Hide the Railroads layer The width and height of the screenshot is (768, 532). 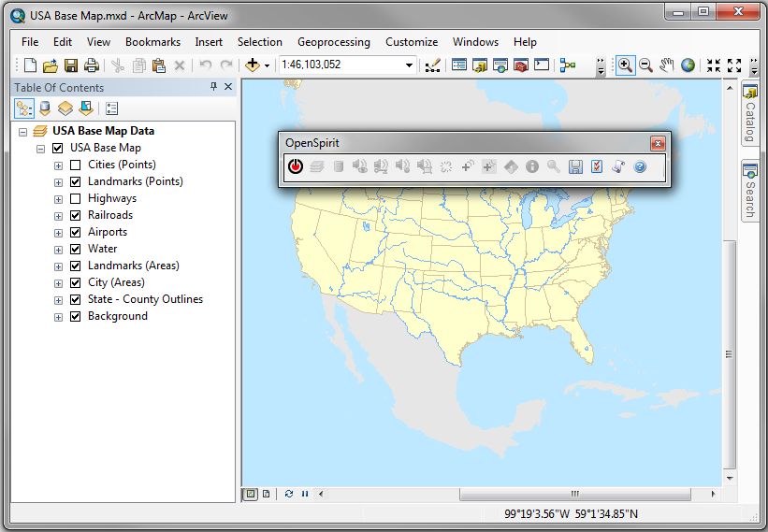(76, 215)
